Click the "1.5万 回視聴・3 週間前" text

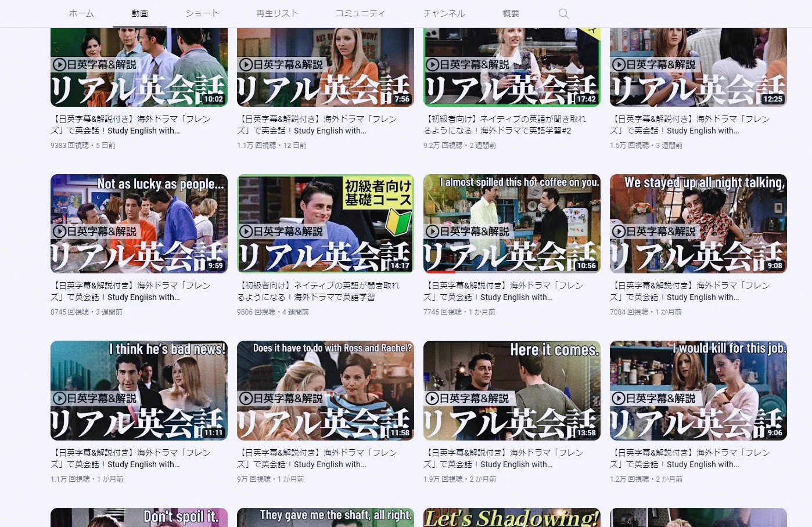pos(646,146)
